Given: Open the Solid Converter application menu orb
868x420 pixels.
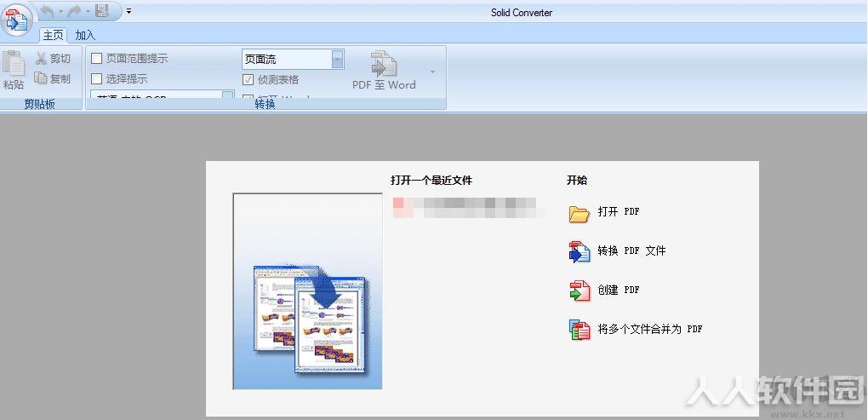Looking at the screenshot, I should [17, 20].
